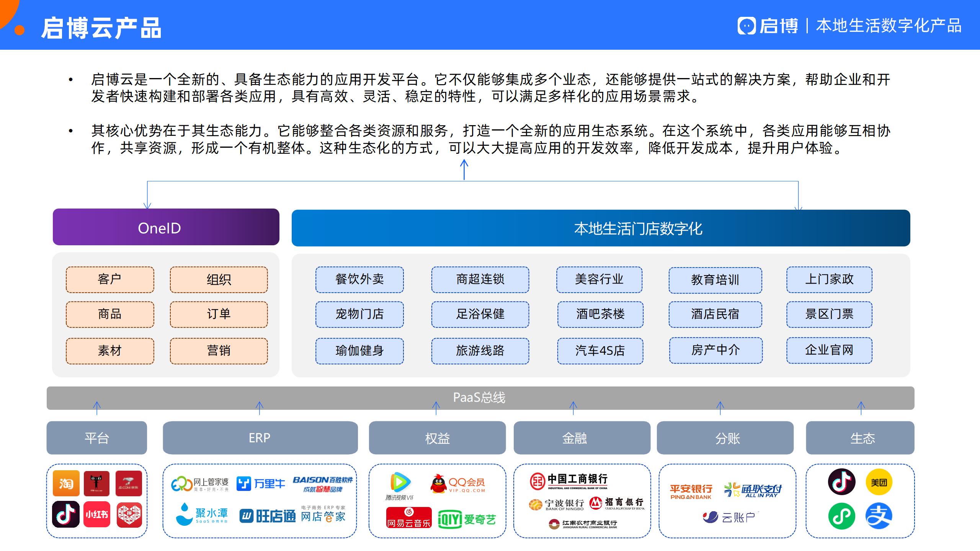Click the Alipay blue circle icon
The image size is (980, 551).
pyautogui.click(x=879, y=516)
